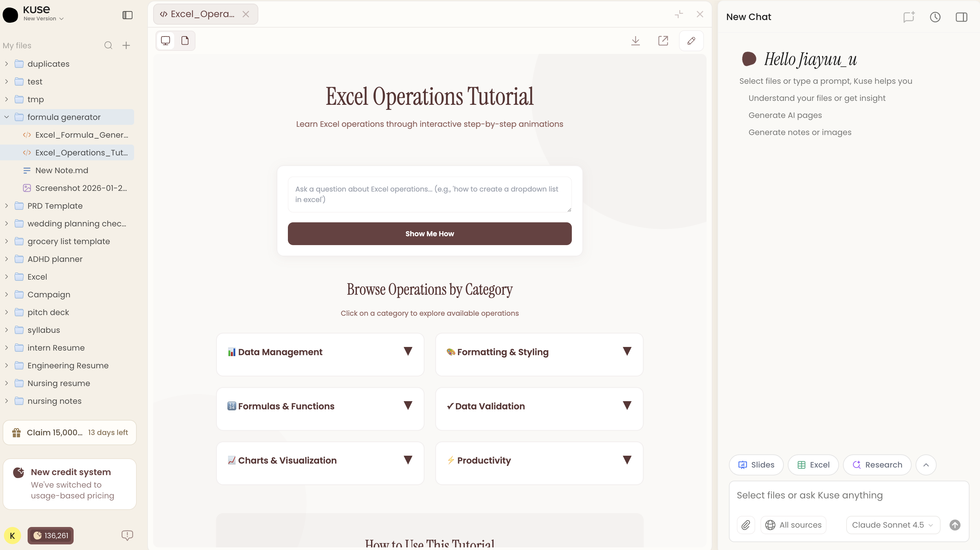Image resolution: width=980 pixels, height=550 pixels.
Task: Open Excel_Formula_Gener... file in tree
Action: (x=82, y=135)
